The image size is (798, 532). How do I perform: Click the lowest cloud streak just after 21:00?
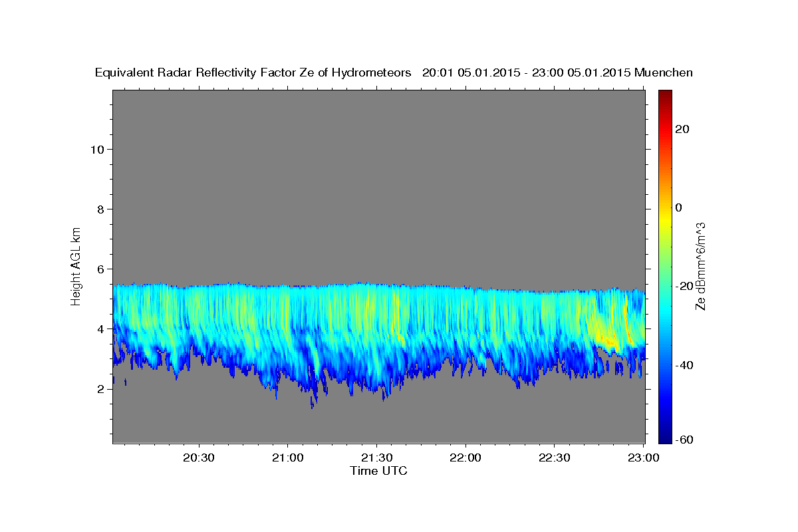pyautogui.click(x=313, y=401)
